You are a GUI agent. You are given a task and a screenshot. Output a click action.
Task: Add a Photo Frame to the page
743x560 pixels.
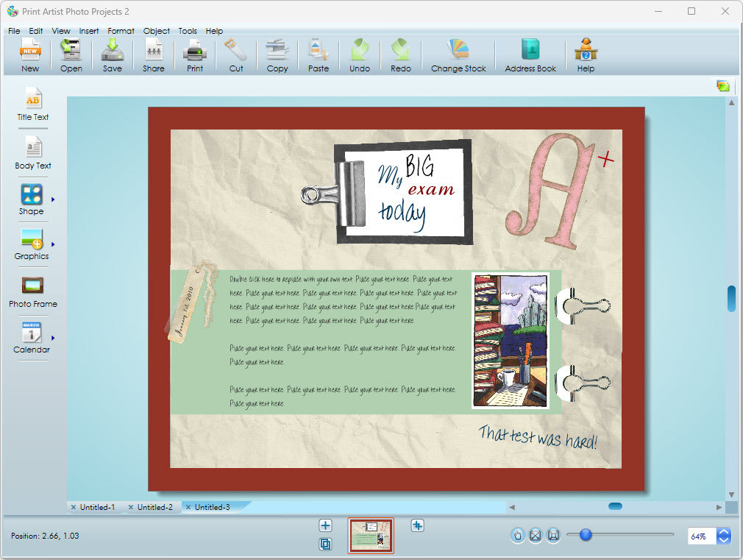coord(33,291)
